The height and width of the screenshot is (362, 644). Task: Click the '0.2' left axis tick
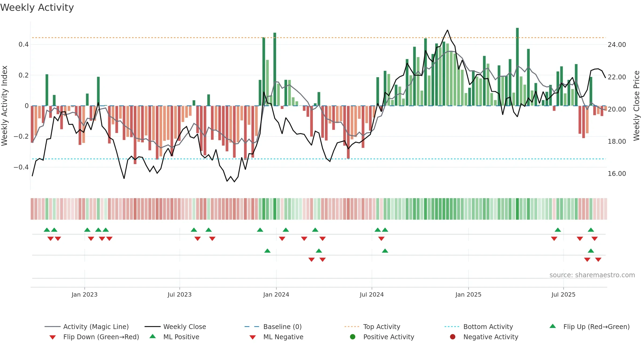[24, 75]
